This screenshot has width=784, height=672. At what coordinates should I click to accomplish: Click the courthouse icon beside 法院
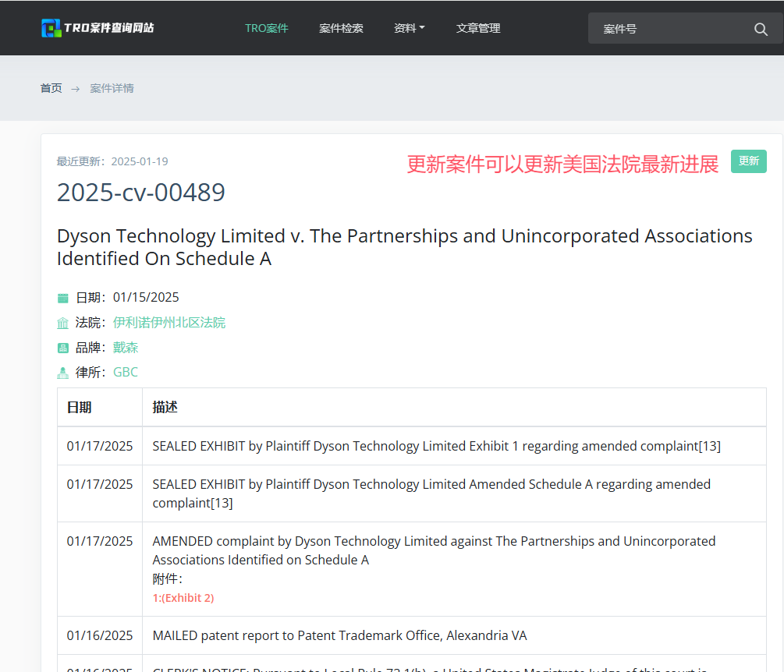[63, 324]
